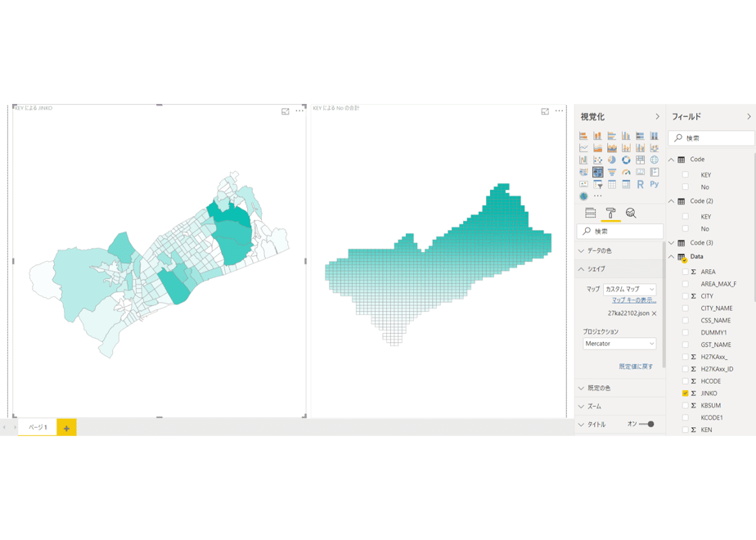Screen dimensions: 756x540
Task: Check the KEY checkbox under Code table
Action: pyautogui.click(x=685, y=175)
